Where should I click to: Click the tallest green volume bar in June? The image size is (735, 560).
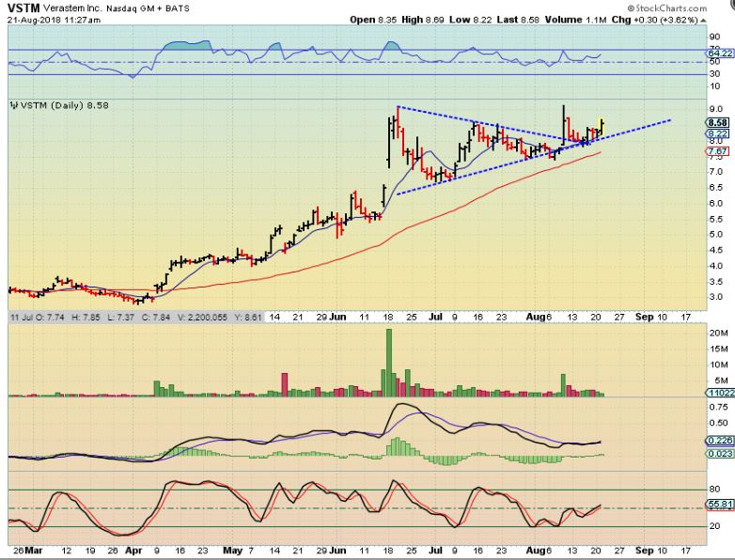tap(388, 363)
